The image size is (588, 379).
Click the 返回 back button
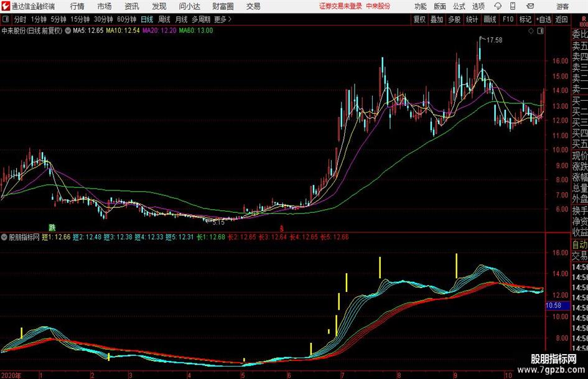pyautogui.click(x=561, y=19)
